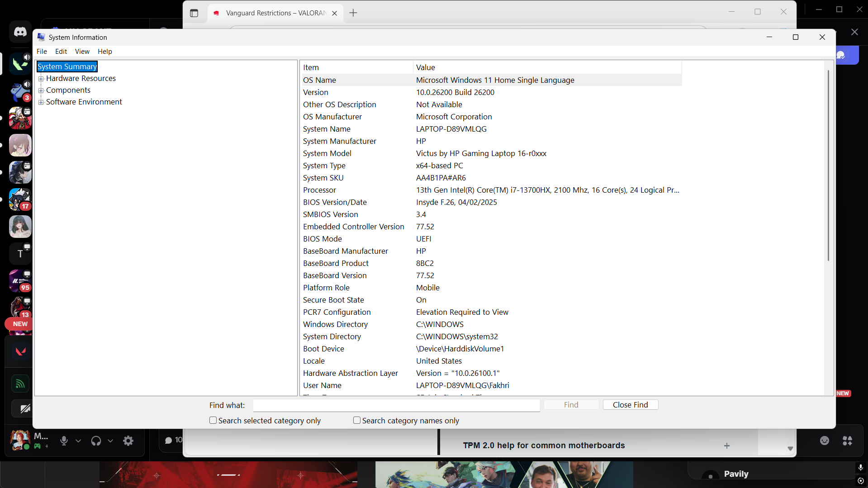
Task: Select the User Name row
Action: pyautogui.click(x=492, y=385)
